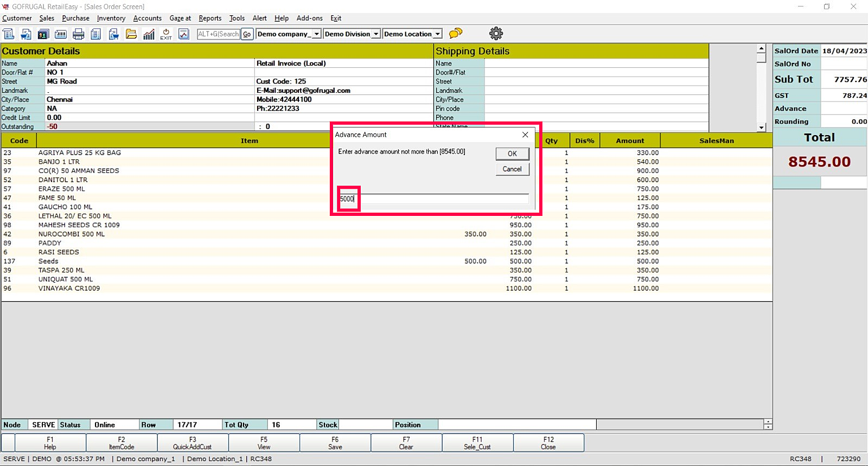Click Cancel in Advance Amount dialog
Screen dimensions: 868x466
(x=512, y=169)
